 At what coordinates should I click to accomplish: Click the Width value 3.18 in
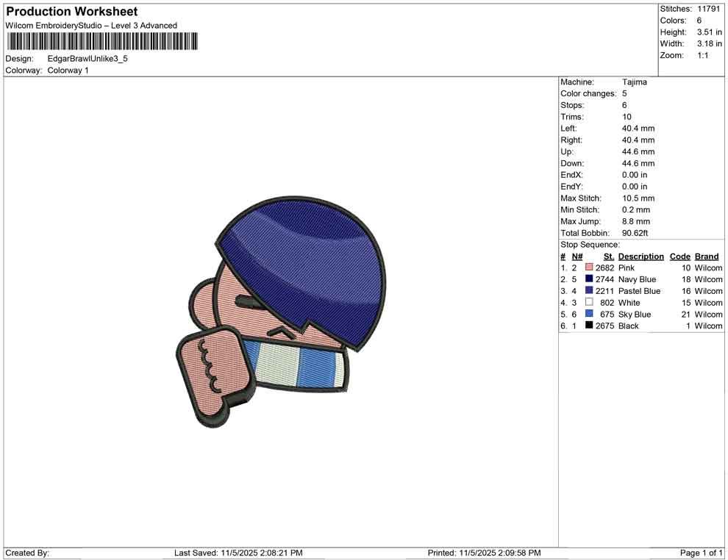tap(709, 43)
